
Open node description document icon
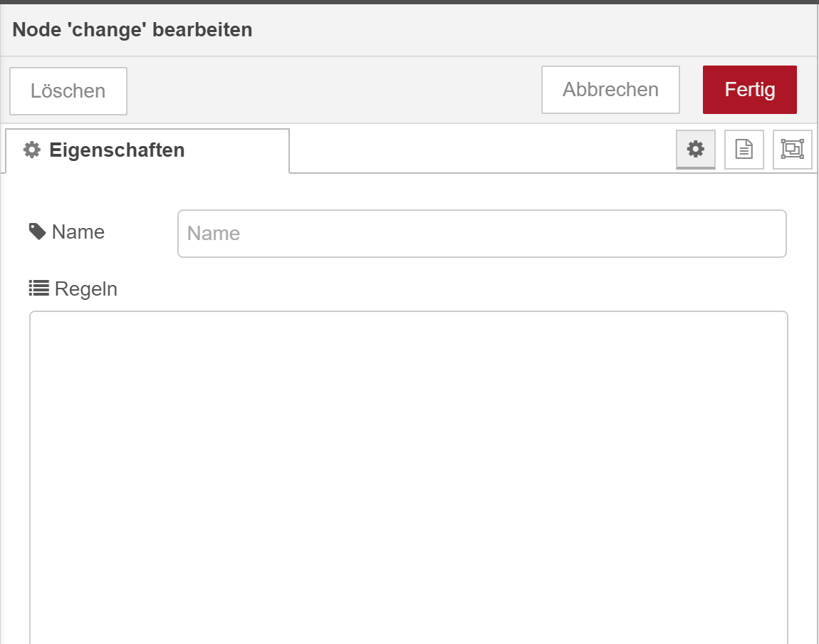[x=744, y=150]
